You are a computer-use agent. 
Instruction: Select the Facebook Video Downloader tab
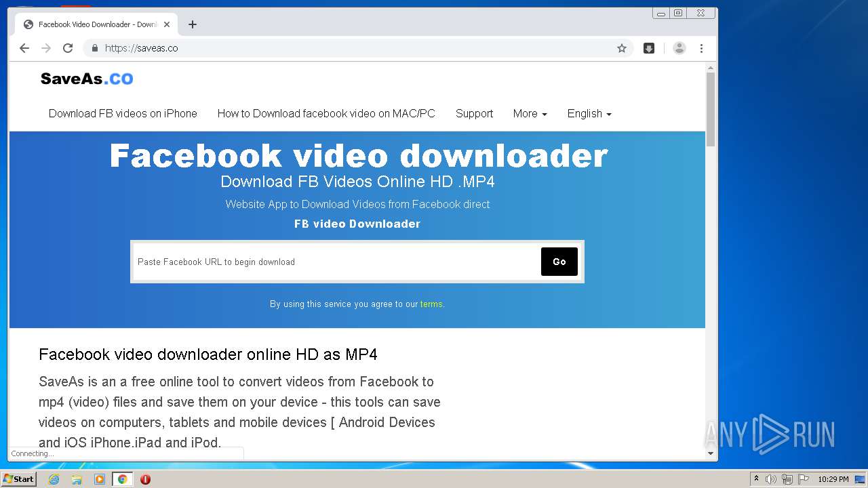(96, 24)
